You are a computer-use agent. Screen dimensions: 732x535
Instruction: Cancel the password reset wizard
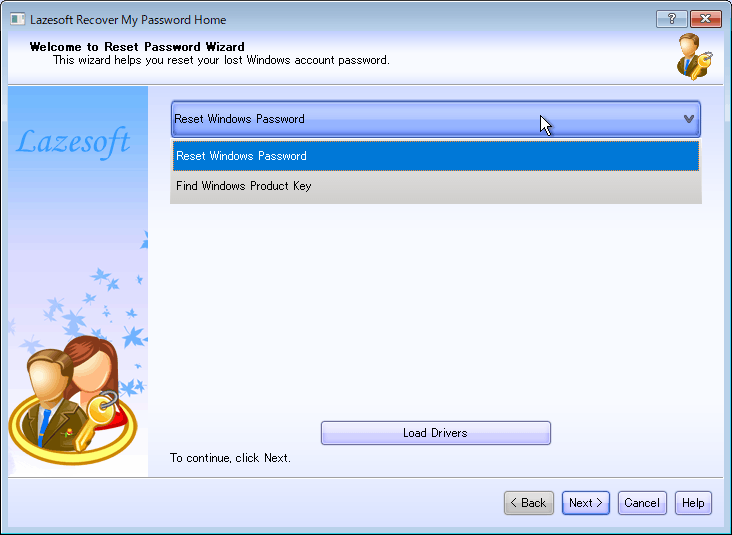(642, 503)
